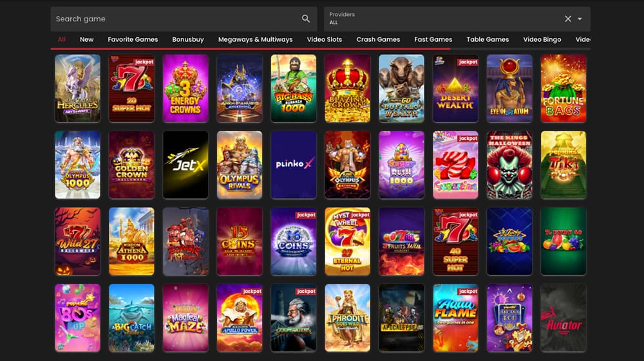The image size is (644, 361).
Task: Open the Video Bingo tab
Action: pos(542,39)
